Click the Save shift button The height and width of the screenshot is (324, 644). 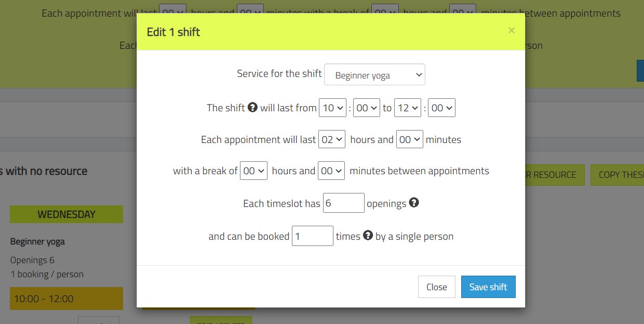tap(488, 287)
